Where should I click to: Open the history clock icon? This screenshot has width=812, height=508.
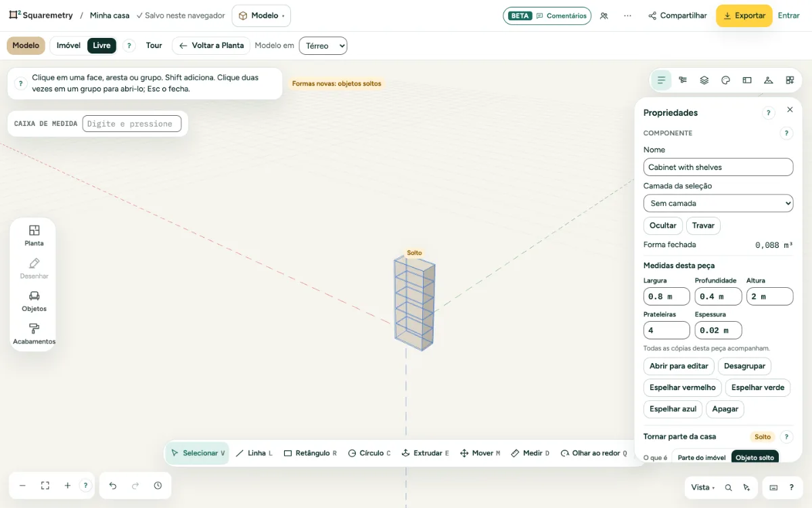[x=158, y=486]
